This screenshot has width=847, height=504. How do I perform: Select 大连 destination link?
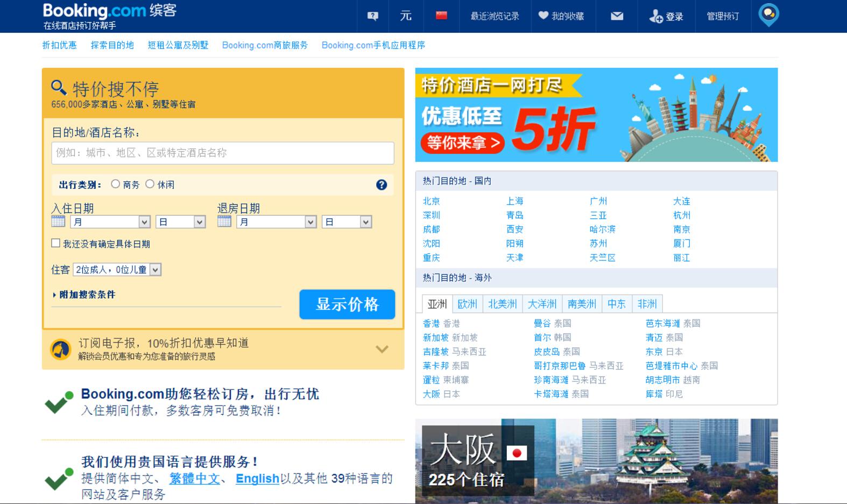pyautogui.click(x=682, y=201)
